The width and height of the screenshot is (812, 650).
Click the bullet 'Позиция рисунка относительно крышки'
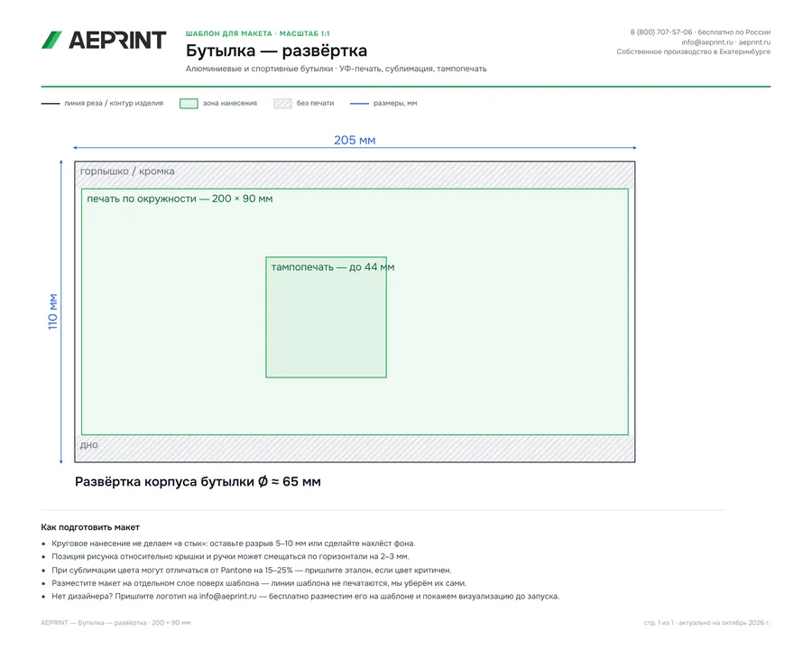[230, 556]
